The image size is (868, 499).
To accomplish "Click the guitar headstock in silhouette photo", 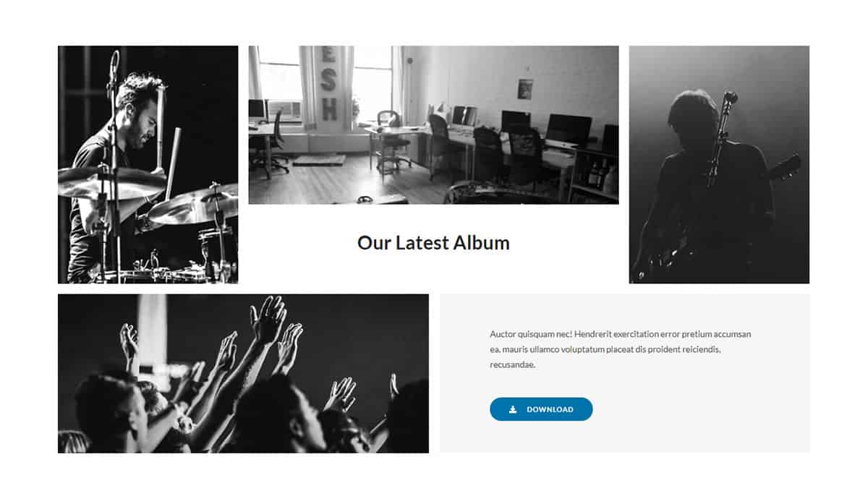I will [787, 168].
